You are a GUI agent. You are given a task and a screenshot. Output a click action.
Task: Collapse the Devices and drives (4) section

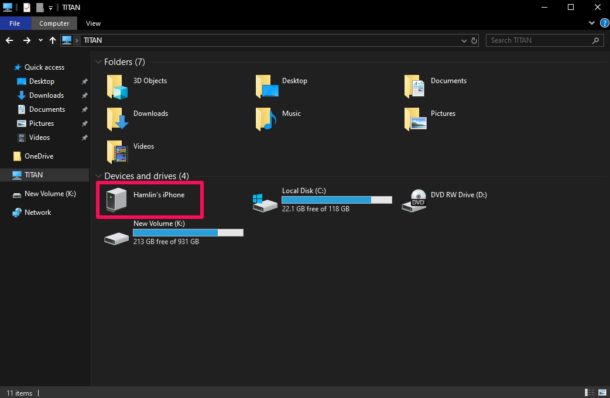[99, 176]
